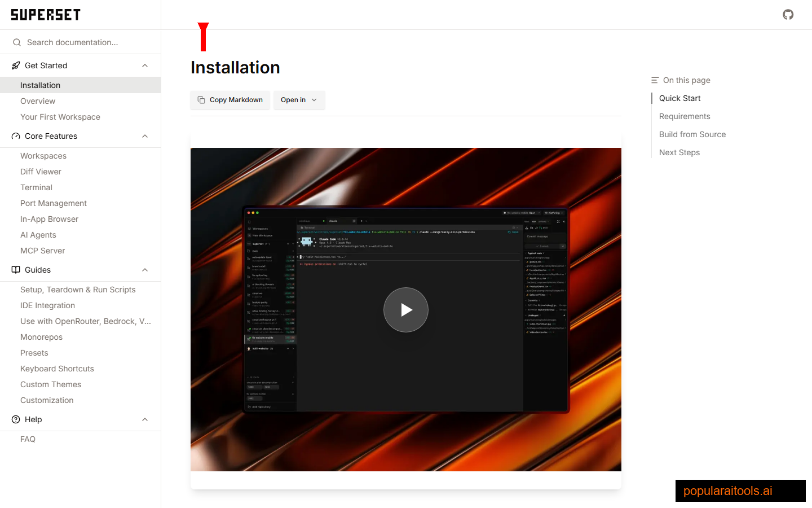
Task: Click the Superset logo
Action: pyautogui.click(x=46, y=15)
